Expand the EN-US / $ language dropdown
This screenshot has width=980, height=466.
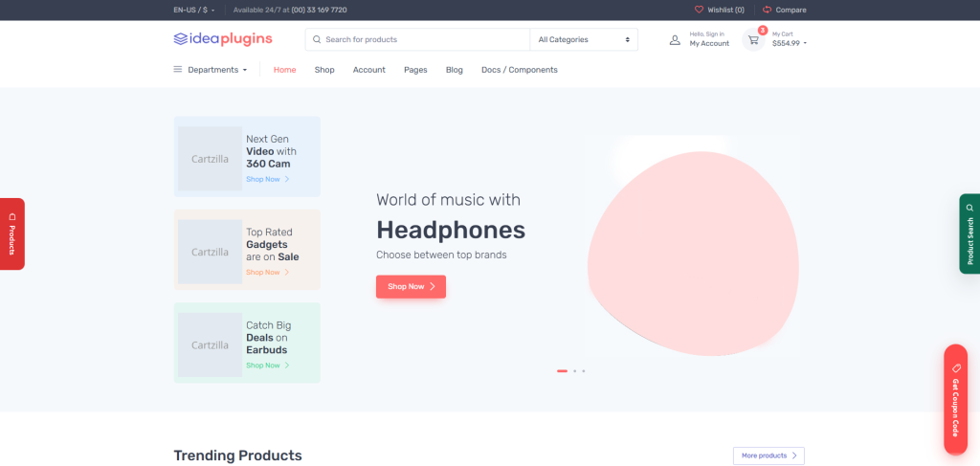click(194, 10)
